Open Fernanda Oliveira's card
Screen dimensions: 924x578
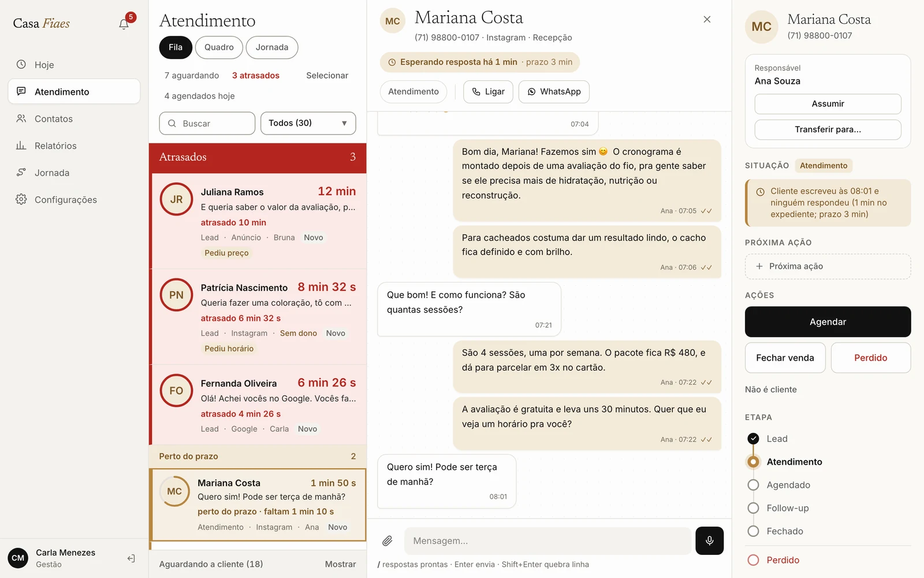pos(258,405)
